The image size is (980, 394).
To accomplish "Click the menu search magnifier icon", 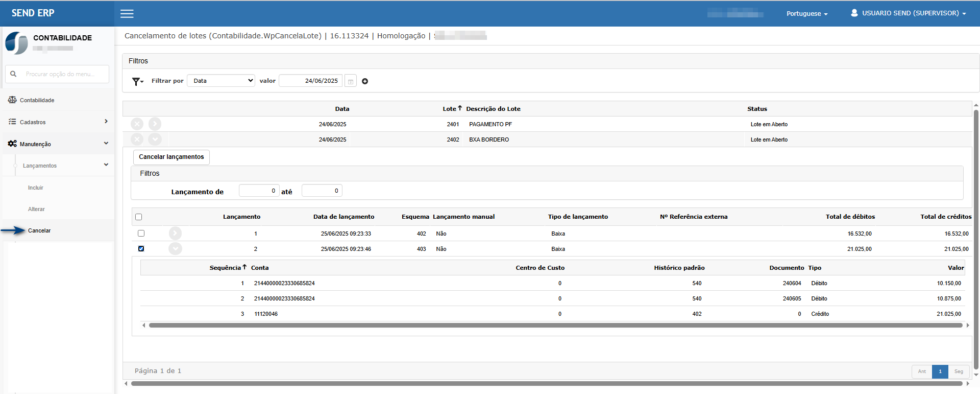I will point(13,74).
